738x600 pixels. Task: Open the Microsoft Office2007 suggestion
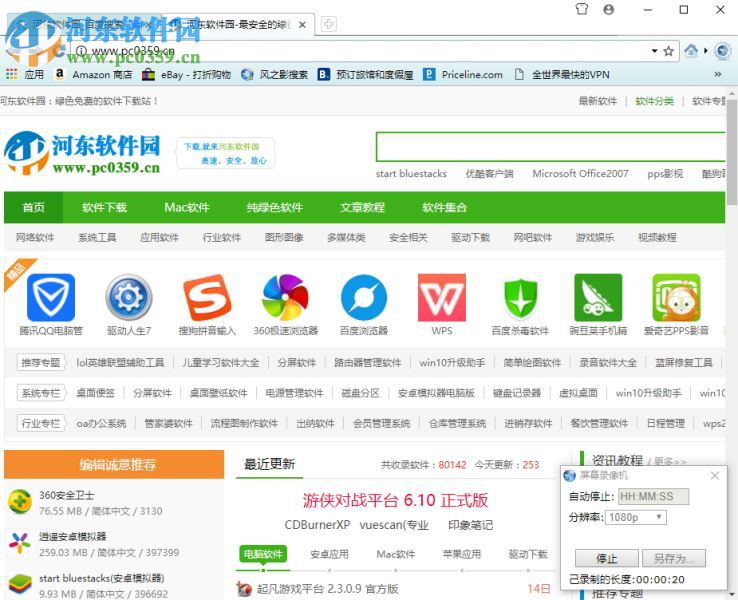pos(580,174)
